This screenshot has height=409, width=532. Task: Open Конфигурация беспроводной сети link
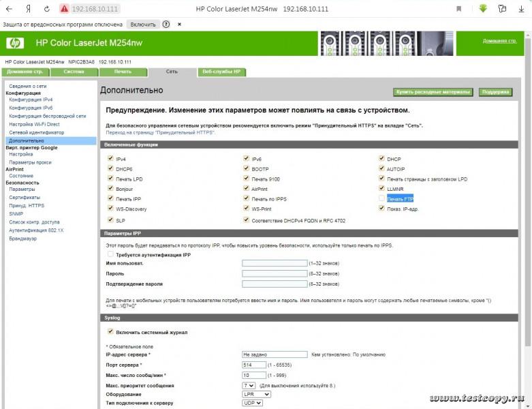tap(48, 116)
